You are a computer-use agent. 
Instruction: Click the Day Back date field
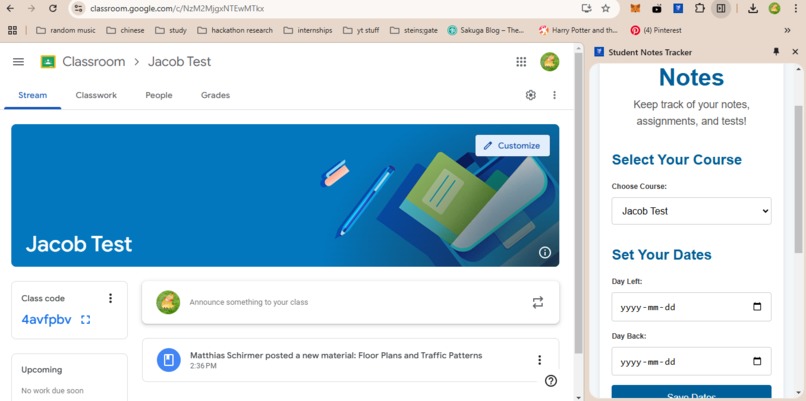tap(691, 361)
